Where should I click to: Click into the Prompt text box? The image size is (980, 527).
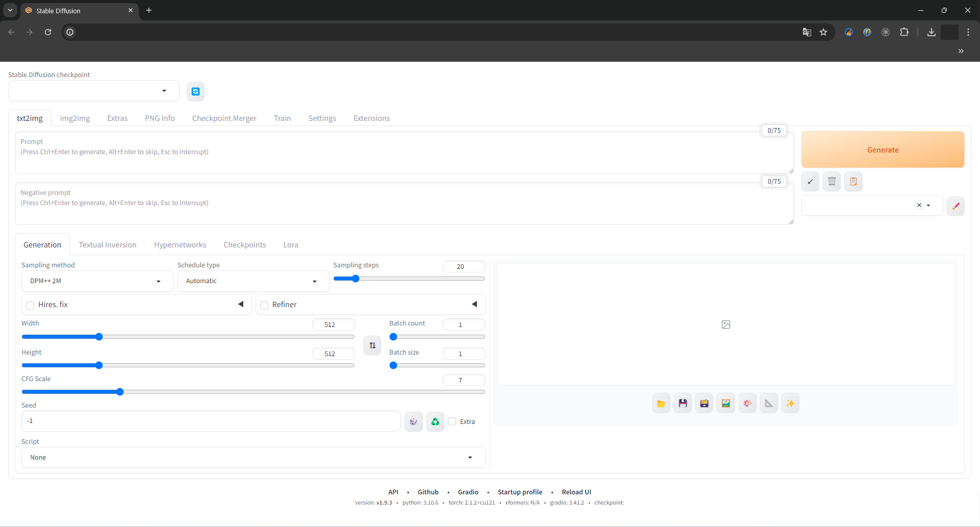(x=405, y=153)
